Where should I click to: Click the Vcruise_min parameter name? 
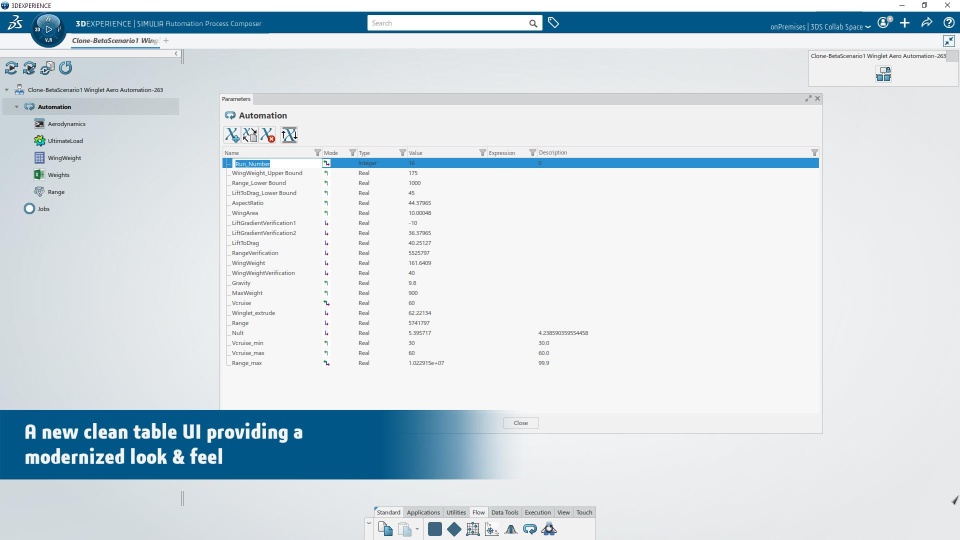tap(247, 343)
